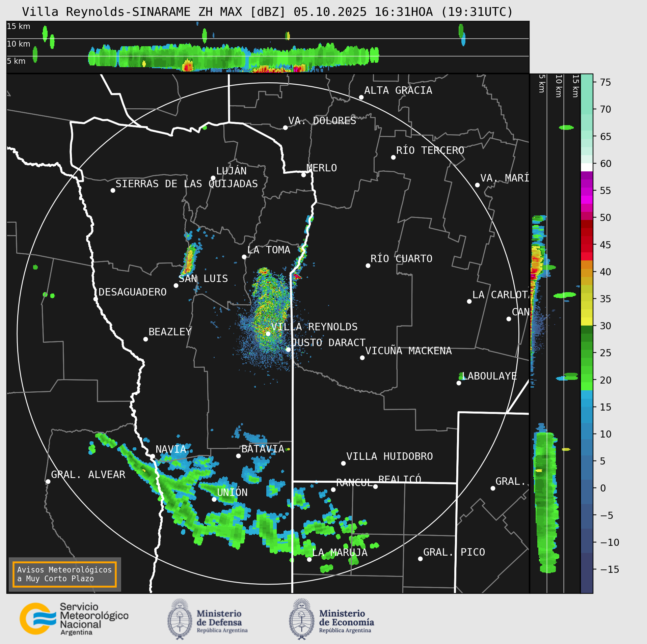Click SIERRAS DE LAS QUIJADAS label
647x644 pixels.
(x=187, y=184)
